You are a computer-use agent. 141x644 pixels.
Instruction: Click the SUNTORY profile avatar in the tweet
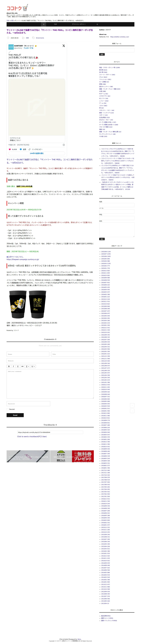pos(11,47)
